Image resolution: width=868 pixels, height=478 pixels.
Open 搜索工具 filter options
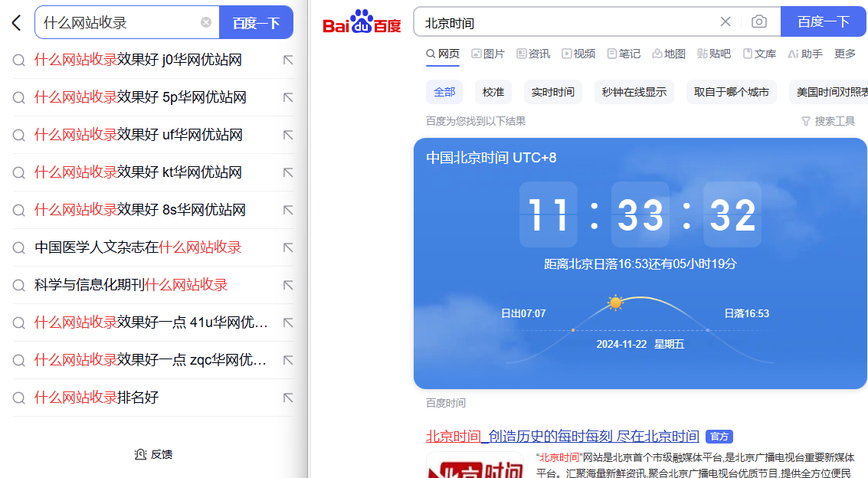(828, 121)
